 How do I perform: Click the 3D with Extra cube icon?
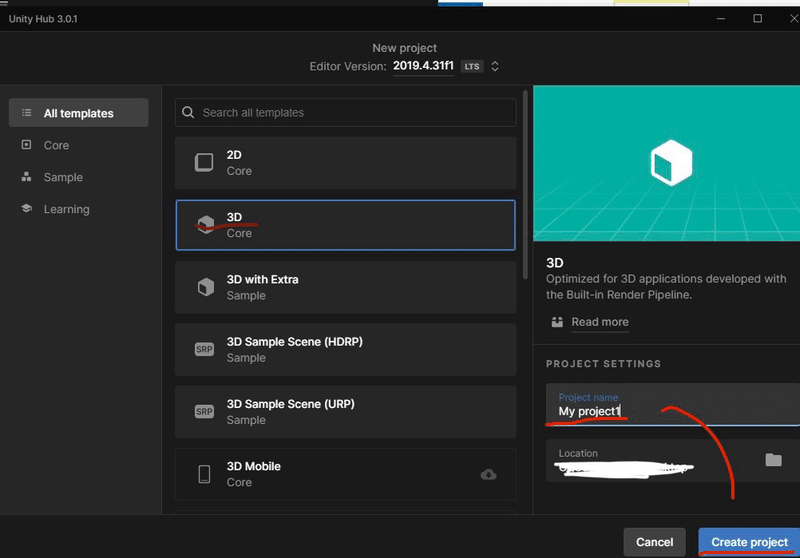click(206, 287)
